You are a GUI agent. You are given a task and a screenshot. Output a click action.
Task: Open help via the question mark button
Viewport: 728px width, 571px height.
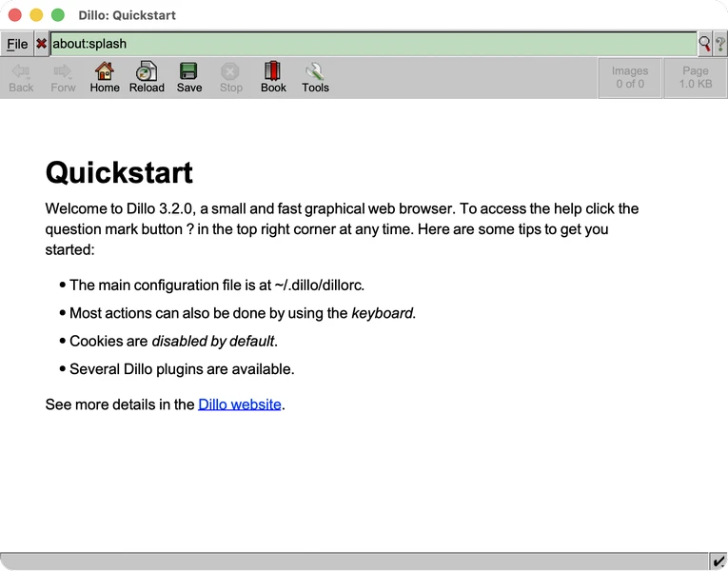click(720, 44)
